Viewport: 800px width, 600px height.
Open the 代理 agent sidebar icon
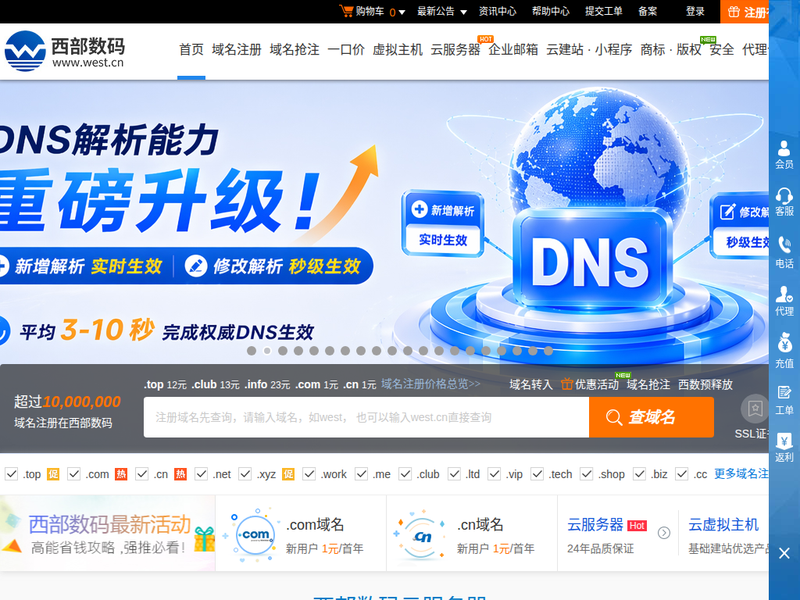(784, 301)
